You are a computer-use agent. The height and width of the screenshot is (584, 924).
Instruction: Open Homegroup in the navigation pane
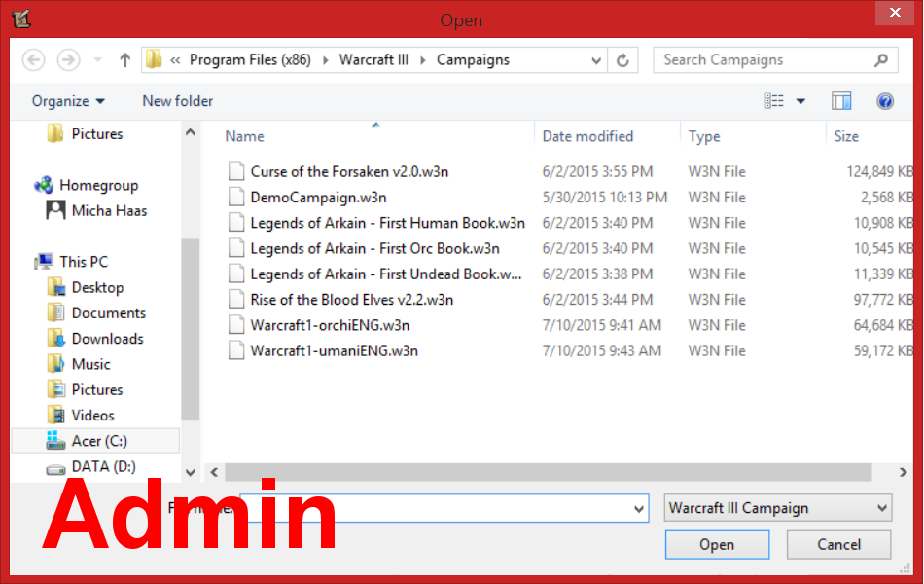pos(98,185)
